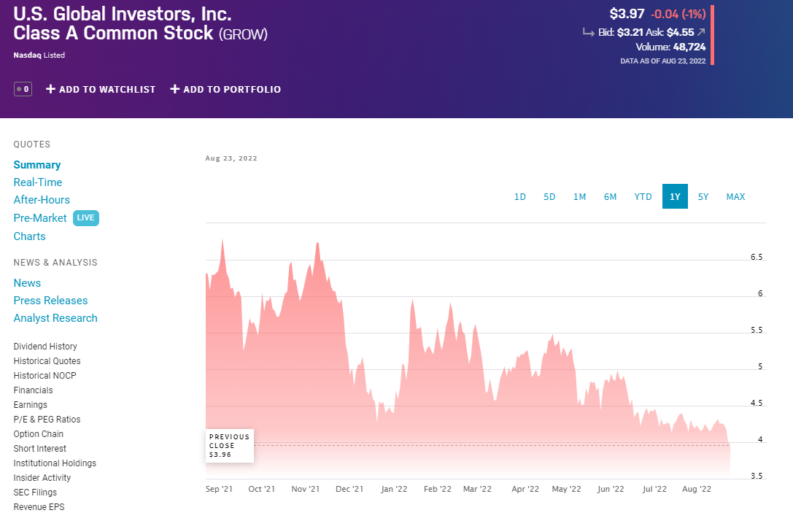This screenshot has height=521, width=793.
Task: Open the Pre-Market page
Action: point(40,218)
